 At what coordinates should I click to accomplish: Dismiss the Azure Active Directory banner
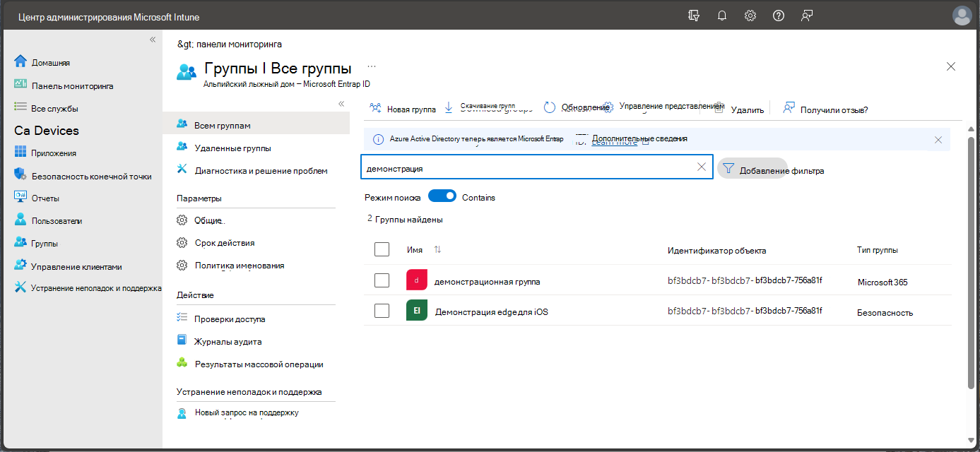click(938, 140)
